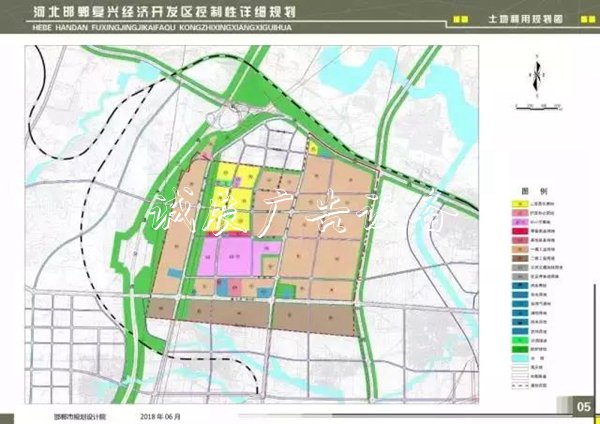Select the dark brown swatch in the legend
This screenshot has height=424, width=600.
[519, 257]
